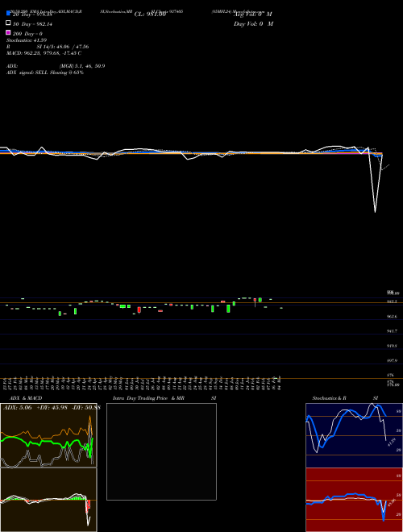Screen dimensions: 403x532
Task: Click the 'Stochastics & RSI' panel title
Action: [345, 398]
